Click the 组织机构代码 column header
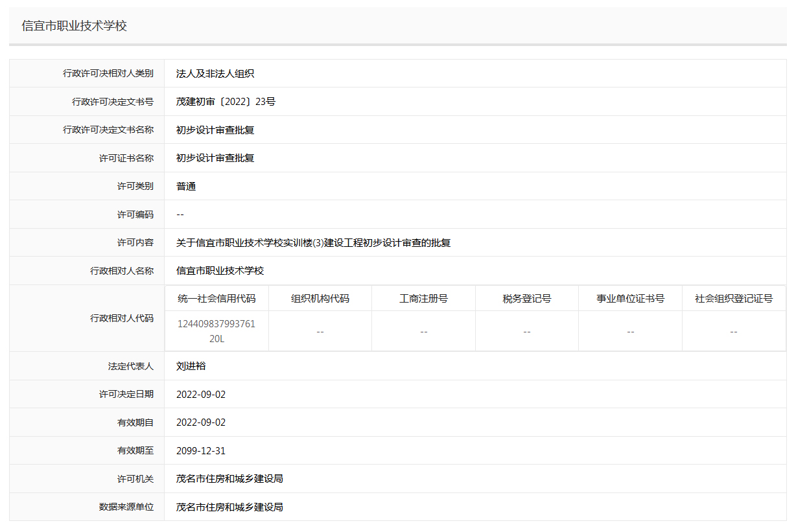The image size is (796, 532). (x=320, y=299)
